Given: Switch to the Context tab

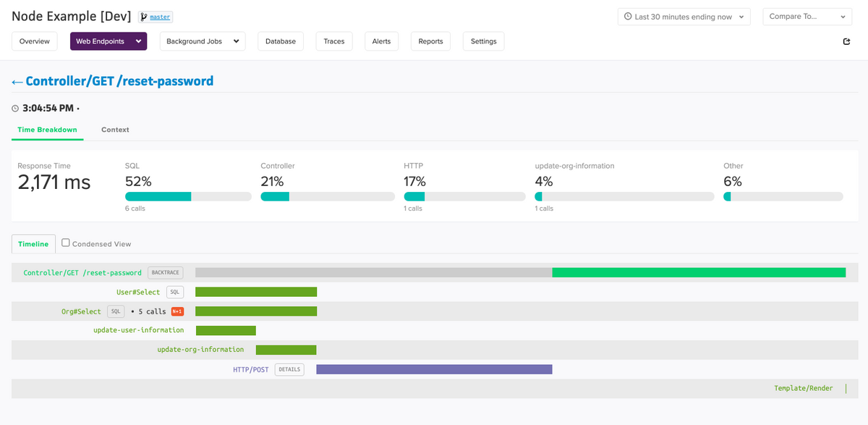Looking at the screenshot, I should (115, 130).
